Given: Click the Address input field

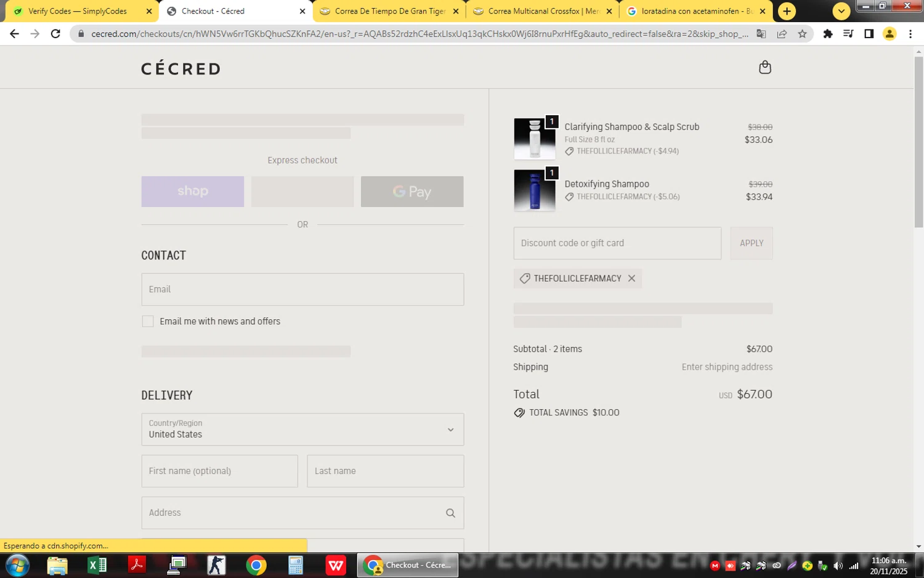Looking at the screenshot, I should (x=302, y=513).
